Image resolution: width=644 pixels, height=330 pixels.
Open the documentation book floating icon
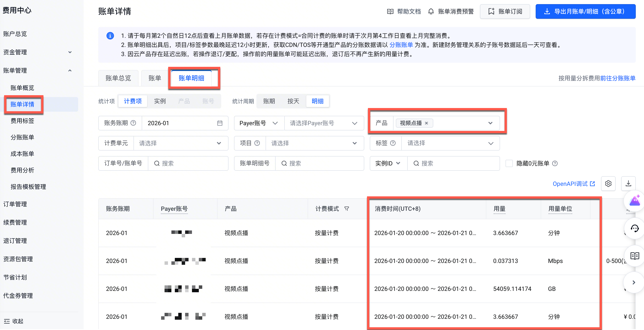(x=634, y=256)
